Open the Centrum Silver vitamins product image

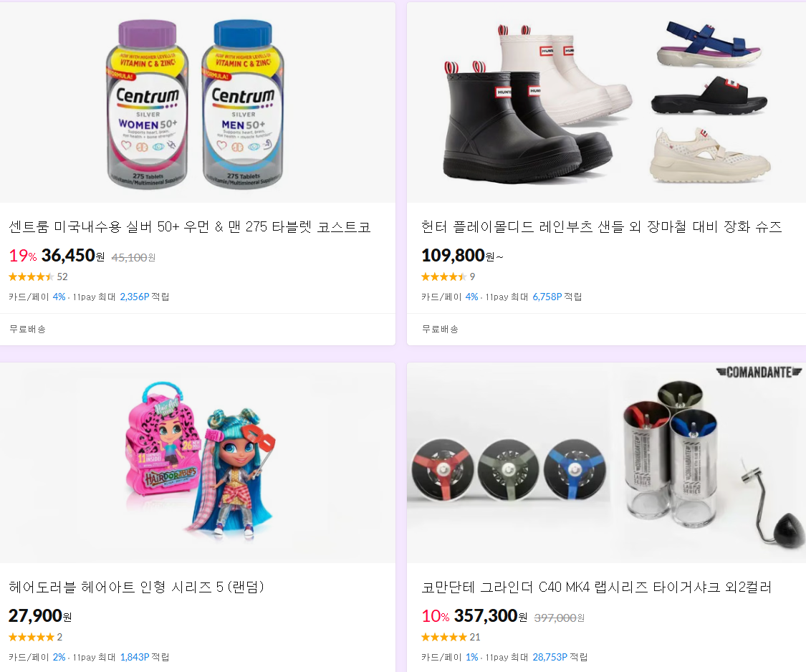[x=198, y=102]
